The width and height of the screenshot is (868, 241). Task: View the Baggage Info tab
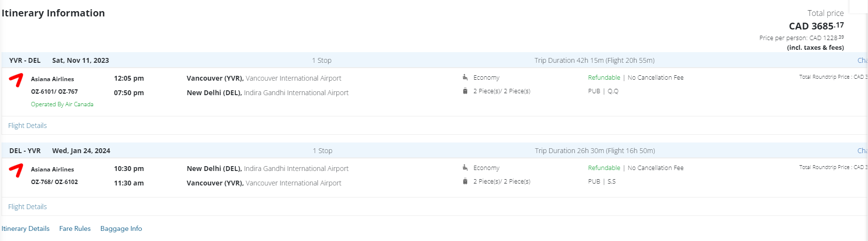click(121, 228)
